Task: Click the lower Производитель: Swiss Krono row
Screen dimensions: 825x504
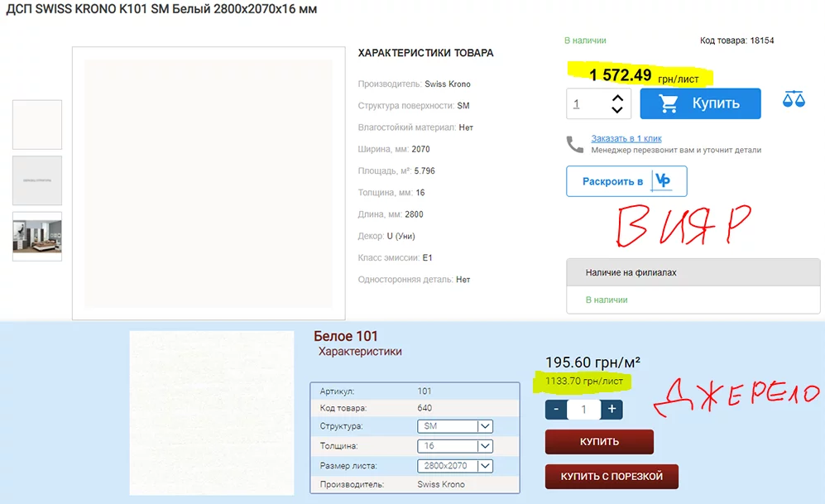Action: coord(415,484)
